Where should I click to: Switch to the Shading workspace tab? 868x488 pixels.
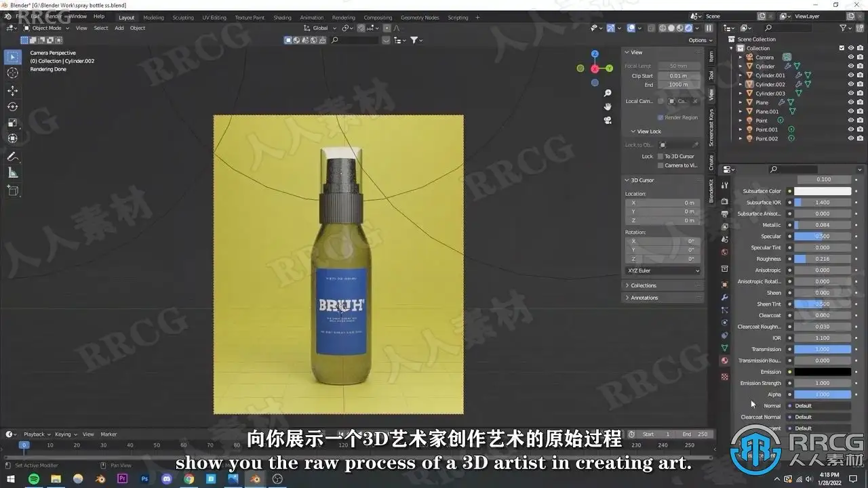click(x=282, y=18)
